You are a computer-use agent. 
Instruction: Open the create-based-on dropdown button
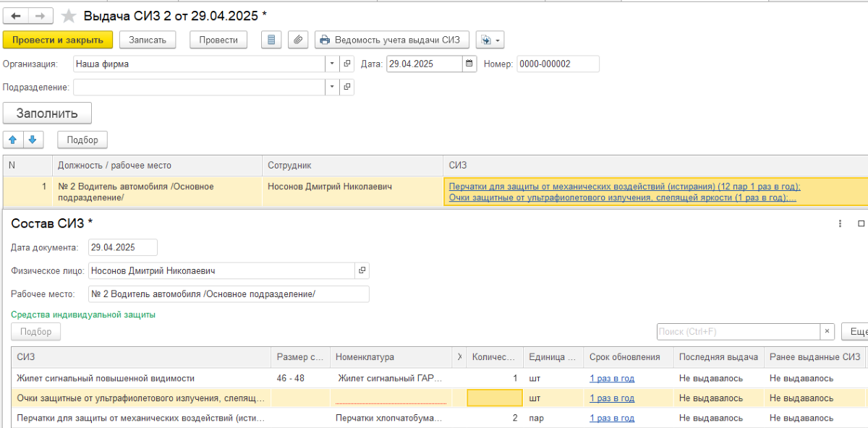[x=490, y=40]
